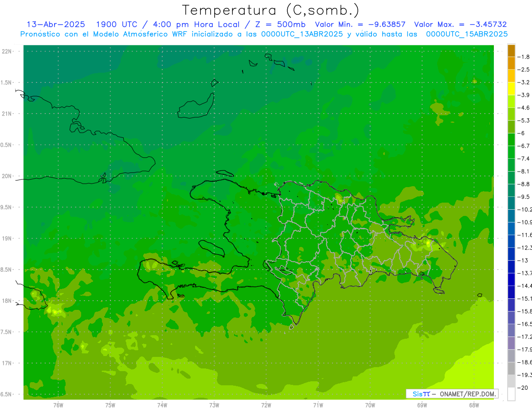The height and width of the screenshot is (411, 532).
Task: Pick the brown-orange swatch above -1.8
Action: [512, 51]
